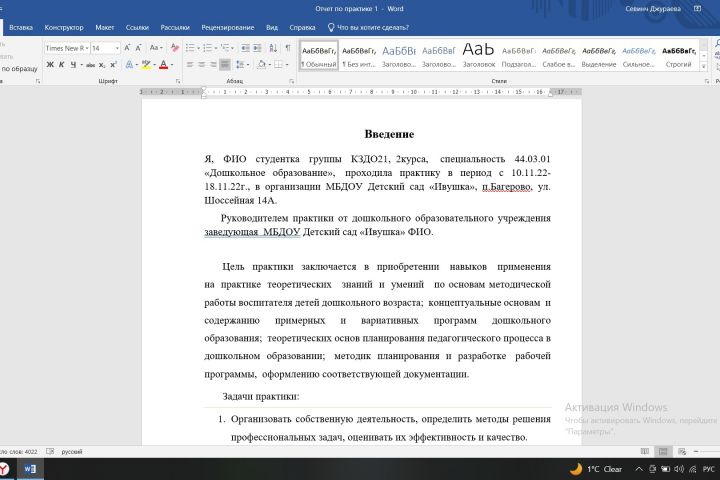The image size is (720, 480).
Task: Open change case Aa dropdown
Action: 156,48
